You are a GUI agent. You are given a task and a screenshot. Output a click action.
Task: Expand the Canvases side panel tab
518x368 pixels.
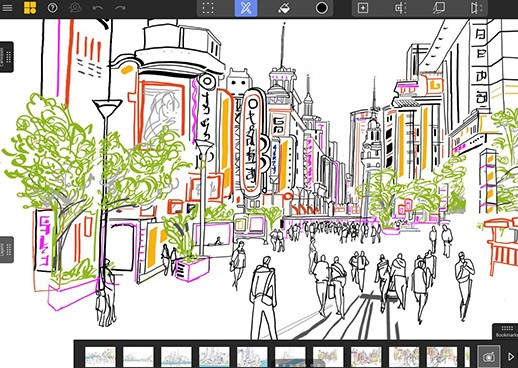[6, 57]
